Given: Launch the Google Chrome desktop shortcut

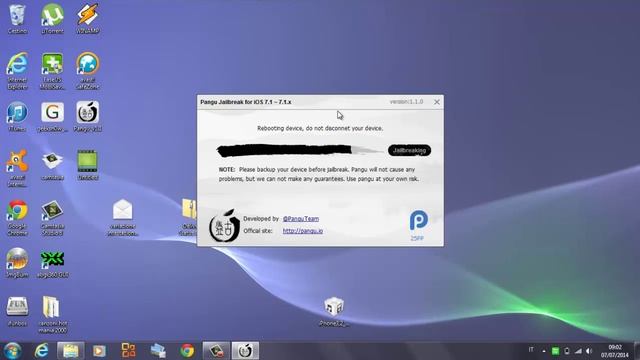Looking at the screenshot, I should 17,218.
